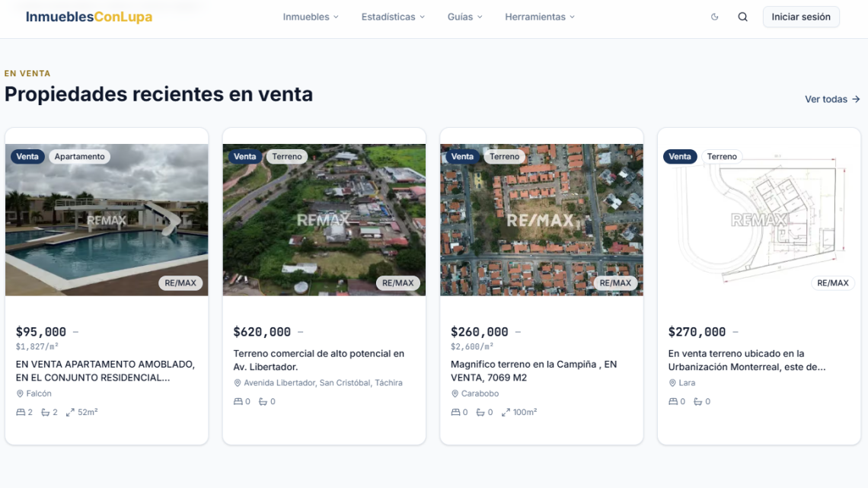Click bath icon on the Falcón card
This screenshot has width=868, height=488.
coord(46,412)
